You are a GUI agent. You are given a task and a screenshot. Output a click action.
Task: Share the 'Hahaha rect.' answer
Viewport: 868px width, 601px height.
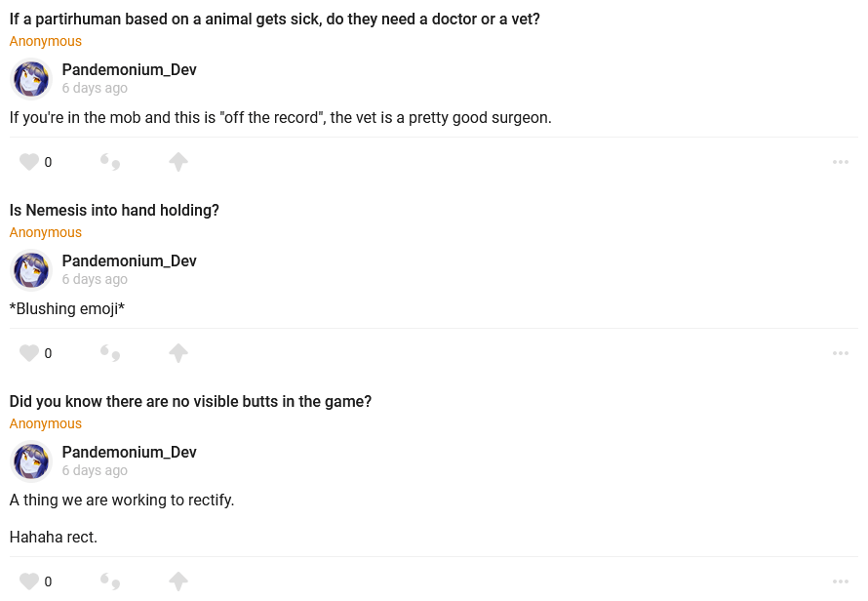click(x=178, y=581)
